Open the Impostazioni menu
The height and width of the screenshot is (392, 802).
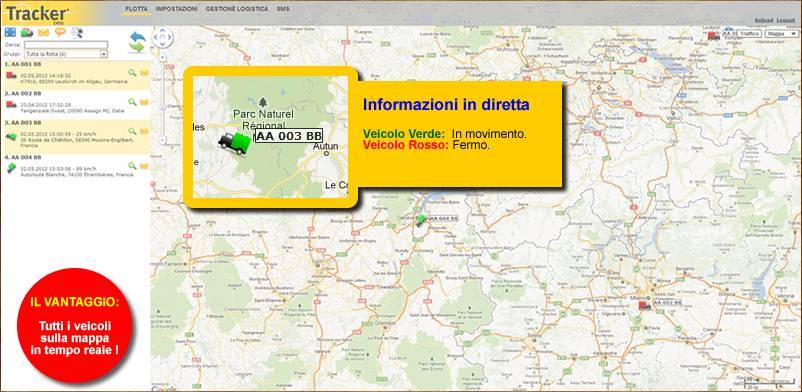177,9
